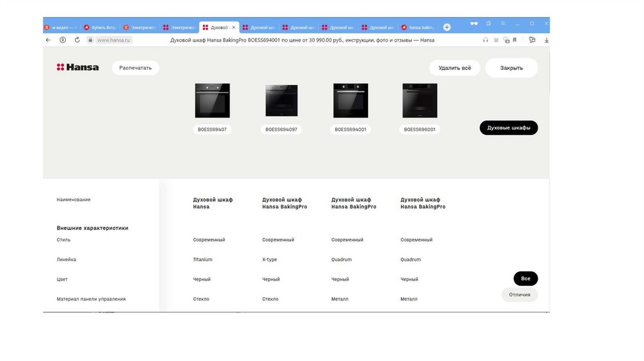Click the Удалить всё button
Viewport: 644px width, 361px height.
[x=455, y=68]
